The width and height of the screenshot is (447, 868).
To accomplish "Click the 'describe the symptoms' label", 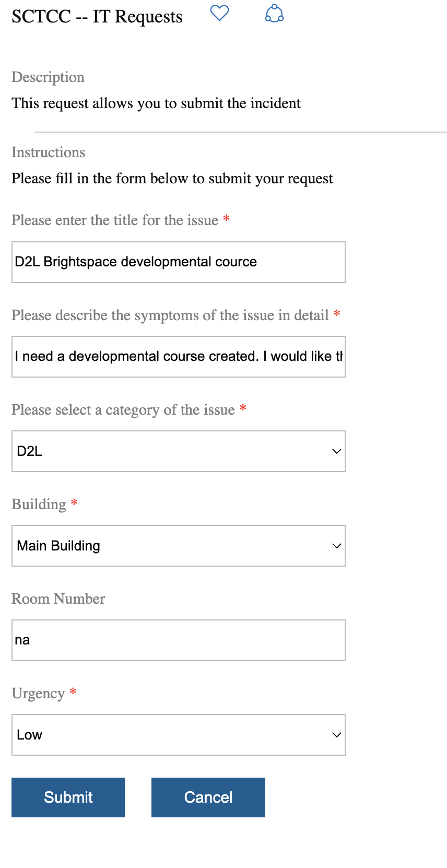I will 170,315.
